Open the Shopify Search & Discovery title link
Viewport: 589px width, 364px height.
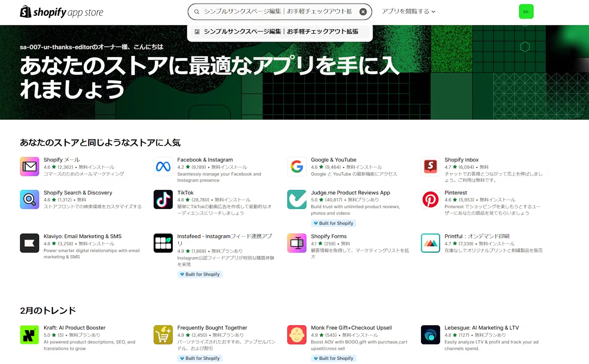tap(78, 193)
